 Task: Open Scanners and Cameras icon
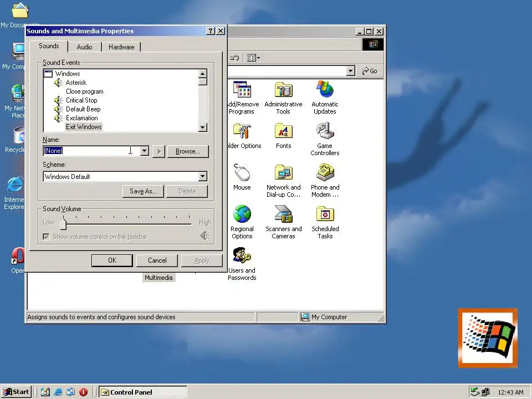(x=283, y=214)
